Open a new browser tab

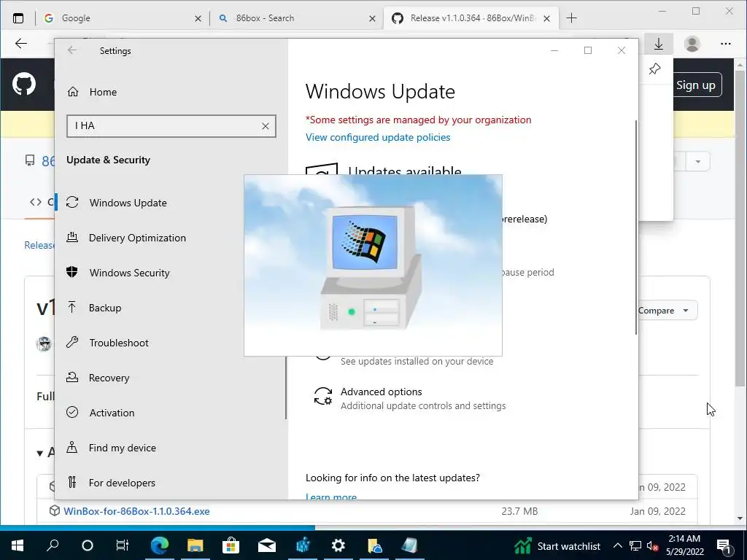572,18
